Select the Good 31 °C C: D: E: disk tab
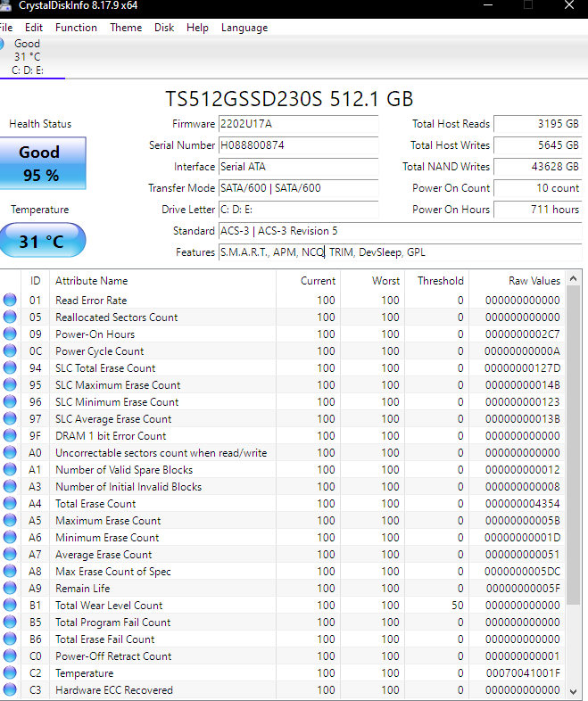The width and height of the screenshot is (588, 701). pos(31,57)
